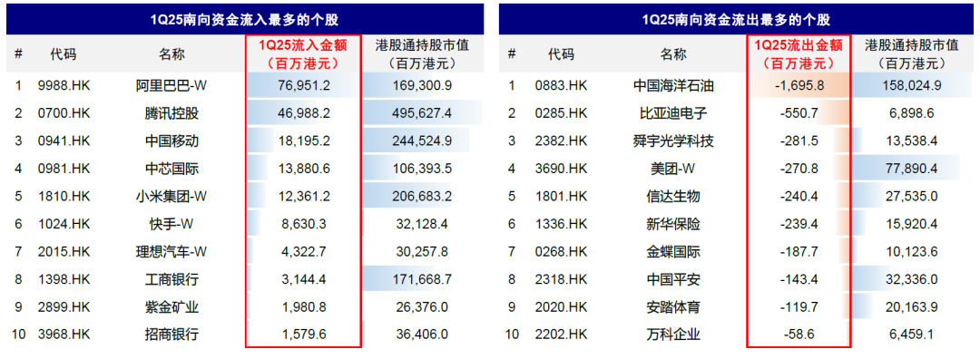Click the 1Q25南向资金流入最多的个股 title bar

244,19
